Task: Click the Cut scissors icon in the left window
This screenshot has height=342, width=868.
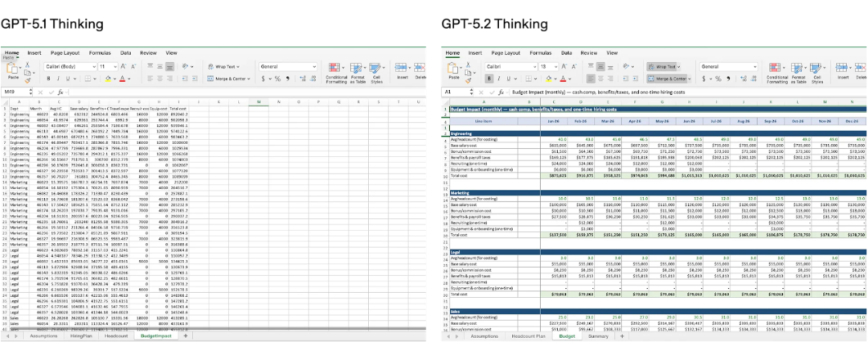Action: point(27,65)
